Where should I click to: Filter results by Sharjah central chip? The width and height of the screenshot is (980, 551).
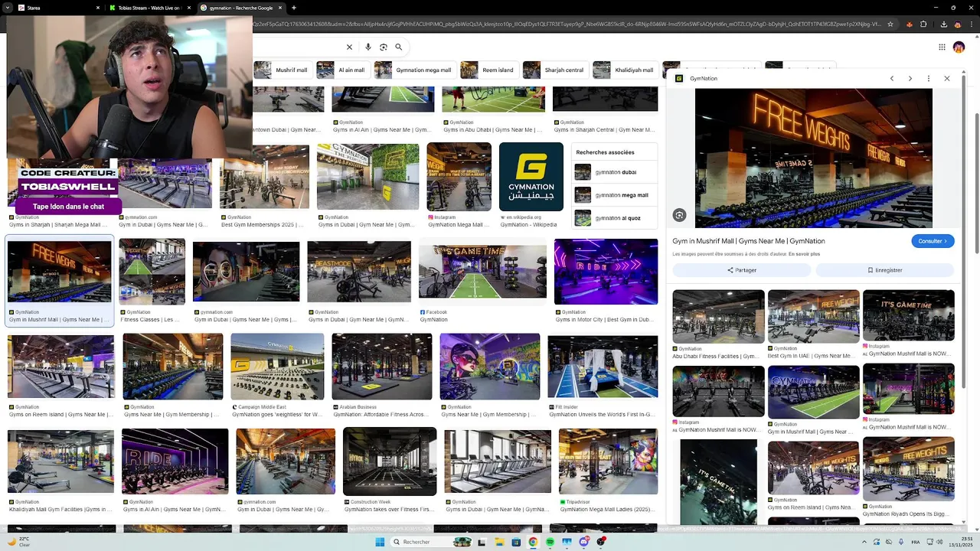pyautogui.click(x=556, y=70)
